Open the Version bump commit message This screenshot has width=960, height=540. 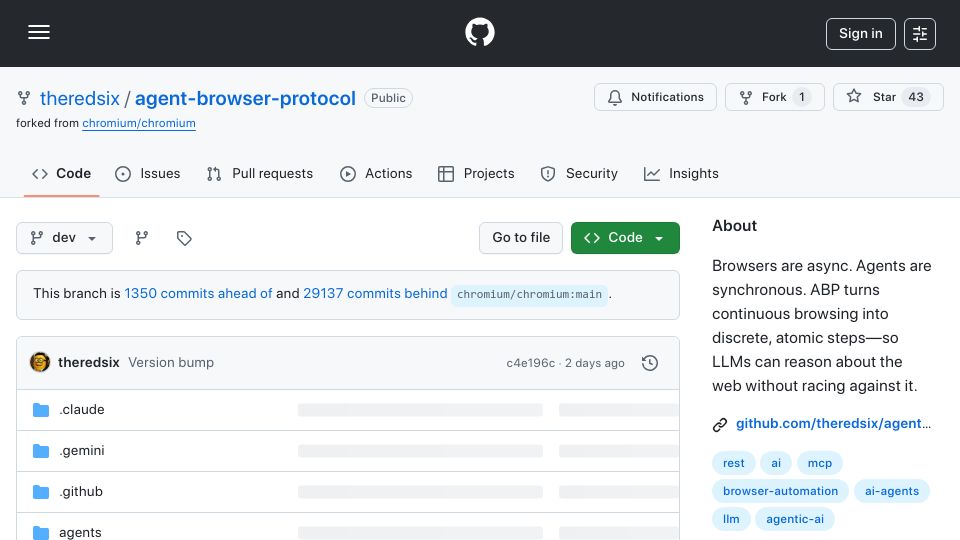[171, 362]
